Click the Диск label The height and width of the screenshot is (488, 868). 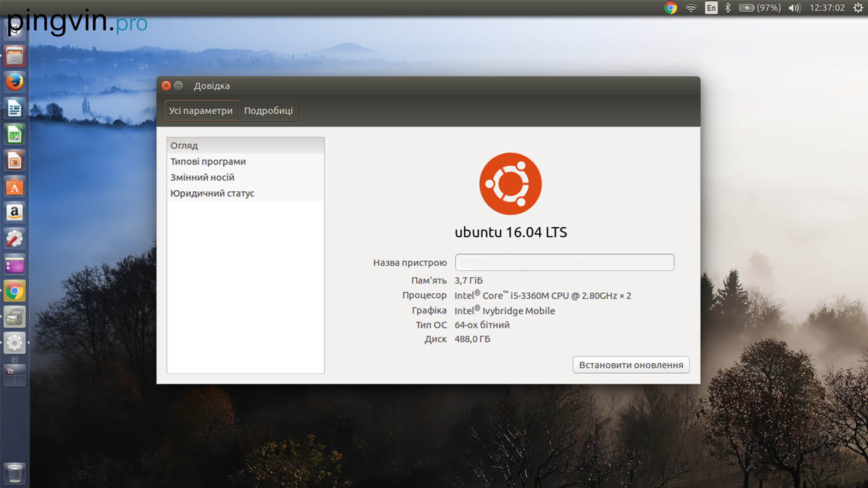436,339
